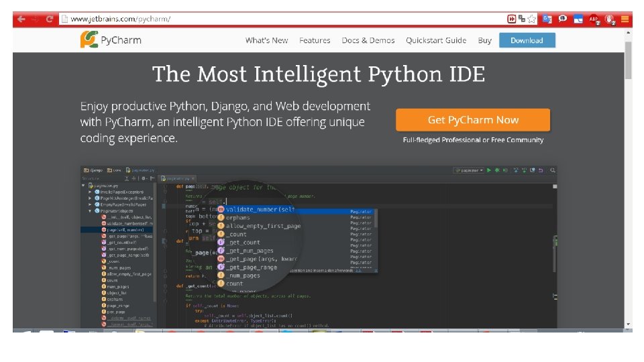Click the red fast-forward extension icon in address bar
Screen dimensions: 644x362
[x=511, y=19]
